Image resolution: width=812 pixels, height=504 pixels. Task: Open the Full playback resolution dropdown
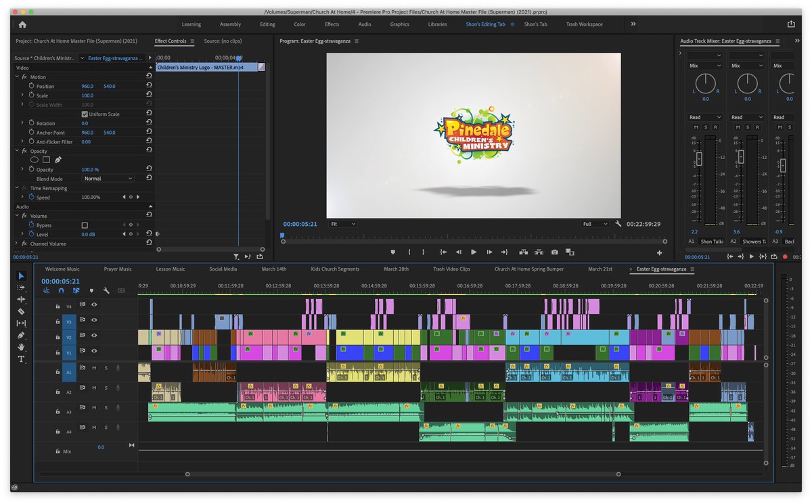595,223
